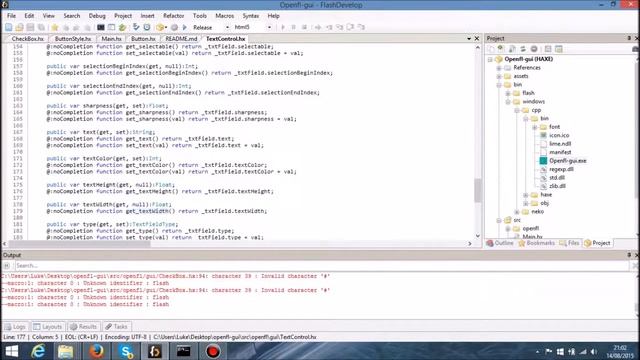Switch to the Outline panel tab
Image resolution: width=640 pixels, height=360 pixels.
click(x=500, y=243)
